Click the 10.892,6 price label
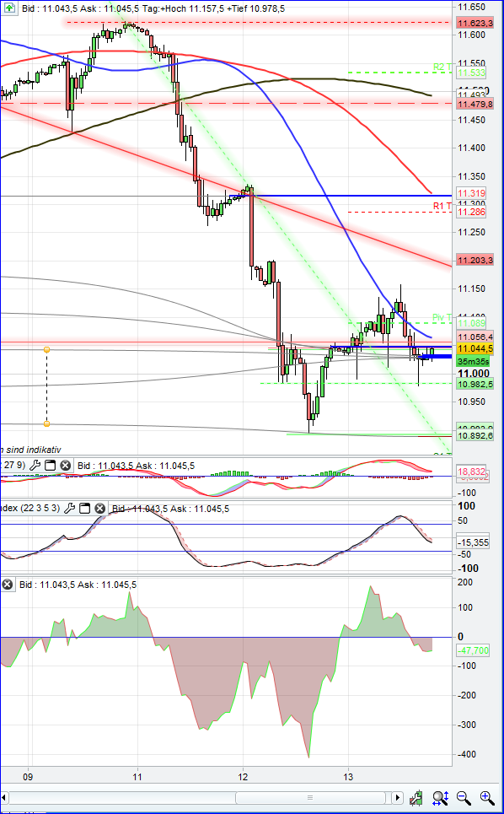 475,435
